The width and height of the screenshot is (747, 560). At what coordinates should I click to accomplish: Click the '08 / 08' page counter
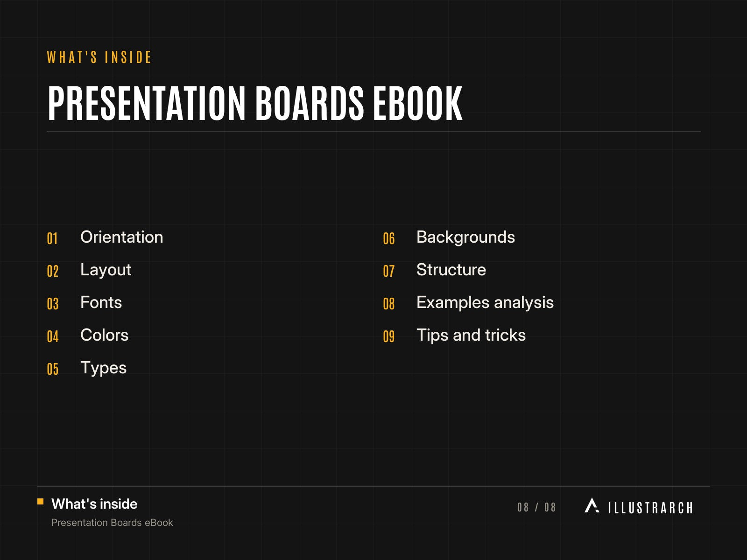[x=536, y=507]
